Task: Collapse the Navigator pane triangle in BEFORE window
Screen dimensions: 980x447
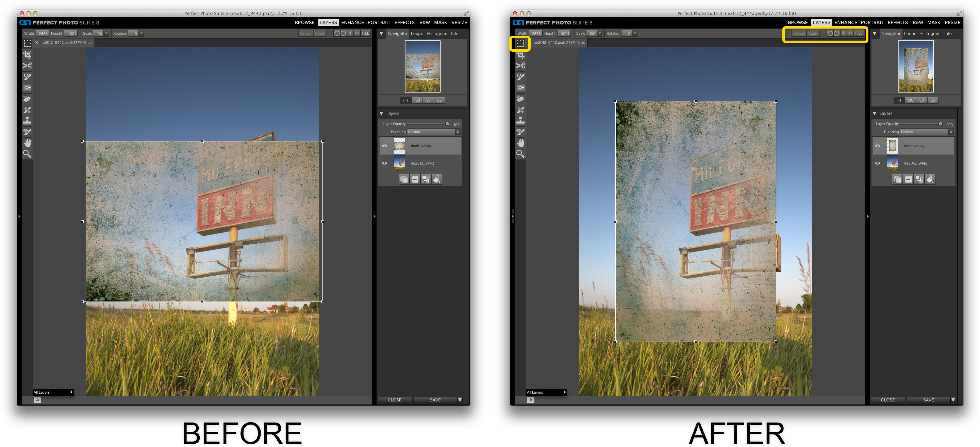Action: coord(381,33)
